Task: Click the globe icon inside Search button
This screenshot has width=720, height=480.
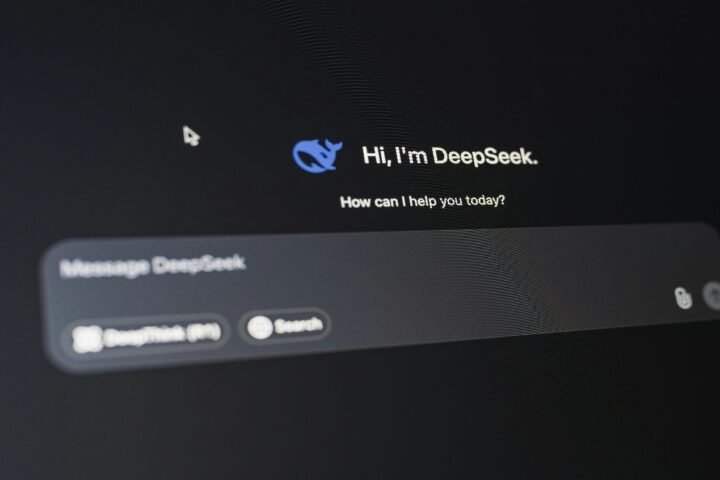Action: [260, 327]
